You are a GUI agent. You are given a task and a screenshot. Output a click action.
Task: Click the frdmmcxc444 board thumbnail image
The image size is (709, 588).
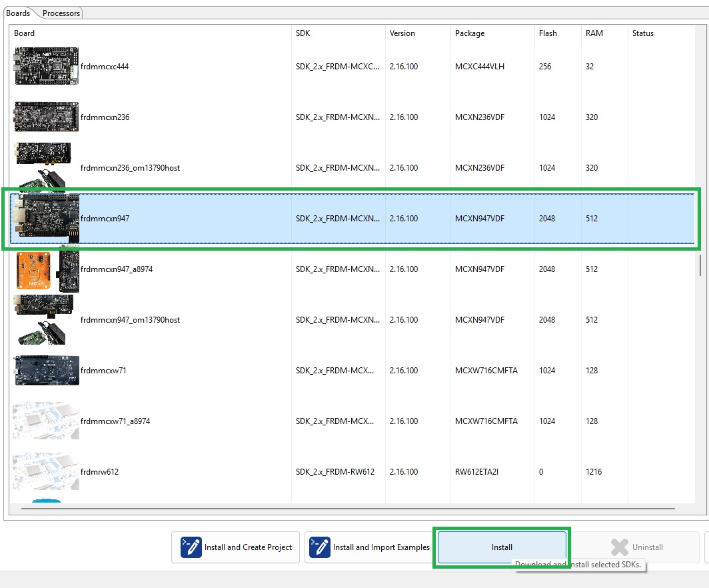click(45, 65)
